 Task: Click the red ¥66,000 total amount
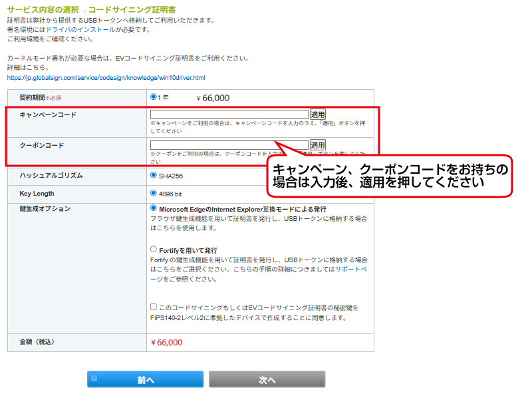[x=167, y=342]
